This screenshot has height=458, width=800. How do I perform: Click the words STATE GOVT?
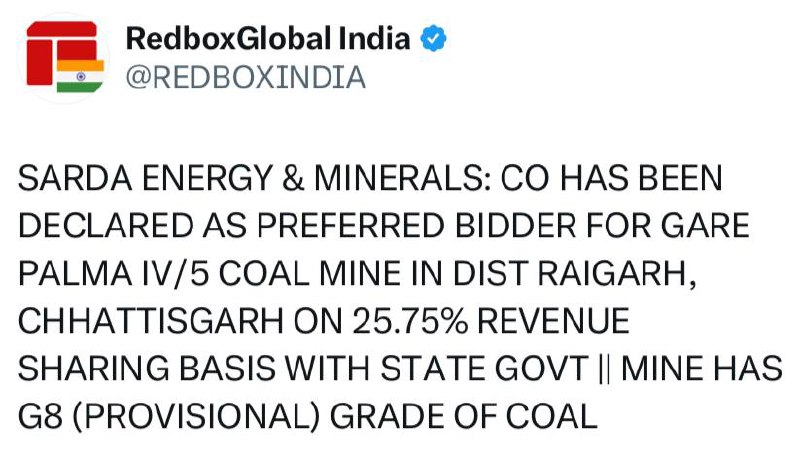click(485, 368)
